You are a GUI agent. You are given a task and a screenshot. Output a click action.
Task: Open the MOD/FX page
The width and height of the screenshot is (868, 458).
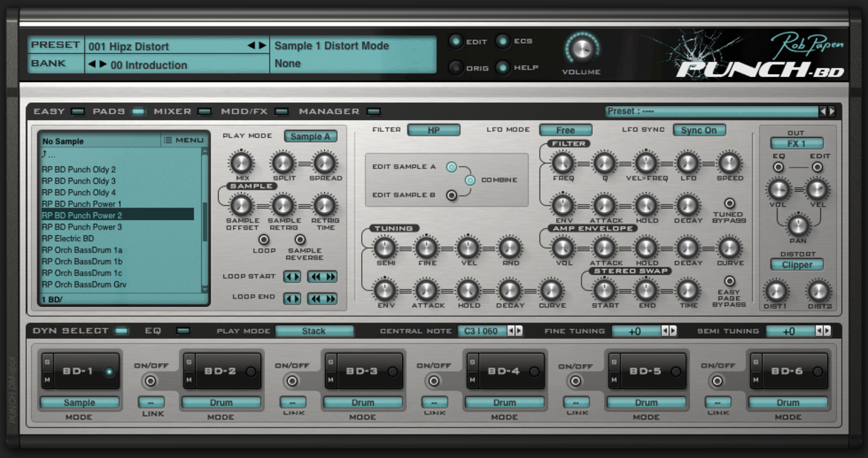[x=281, y=111]
